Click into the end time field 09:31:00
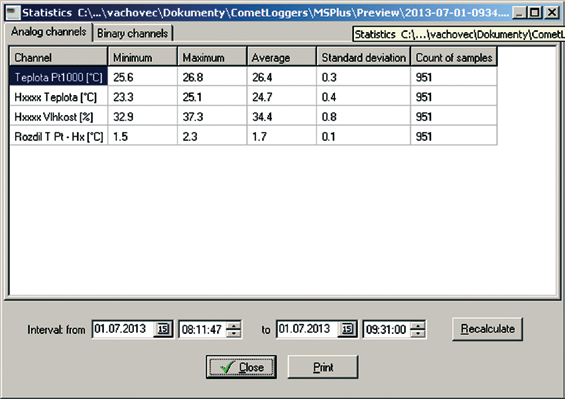Image resolution: width=565 pixels, height=399 pixels. (387, 329)
